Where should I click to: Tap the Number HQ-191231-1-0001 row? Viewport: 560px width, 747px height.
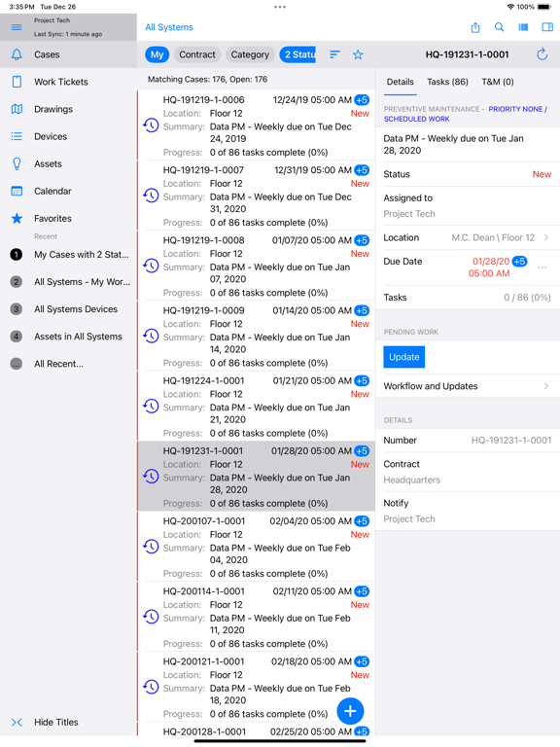pyautogui.click(x=468, y=441)
